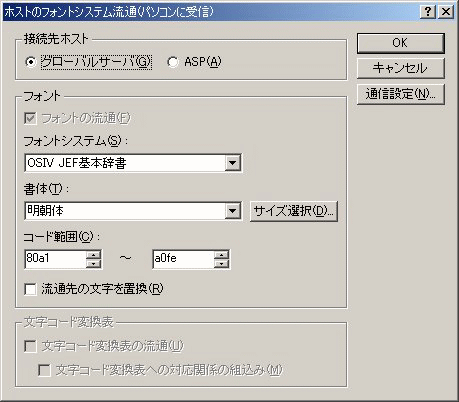Open 通信設定 settings button
The height and width of the screenshot is (402, 459).
(x=401, y=94)
